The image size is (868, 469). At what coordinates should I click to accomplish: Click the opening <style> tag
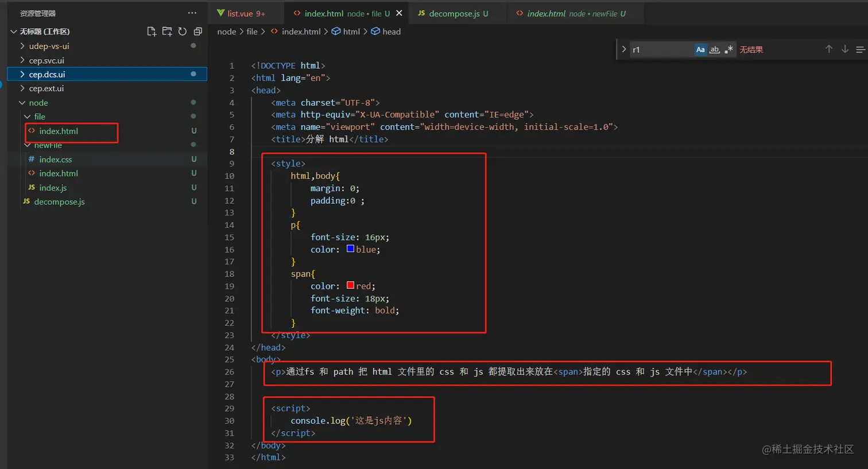point(288,164)
